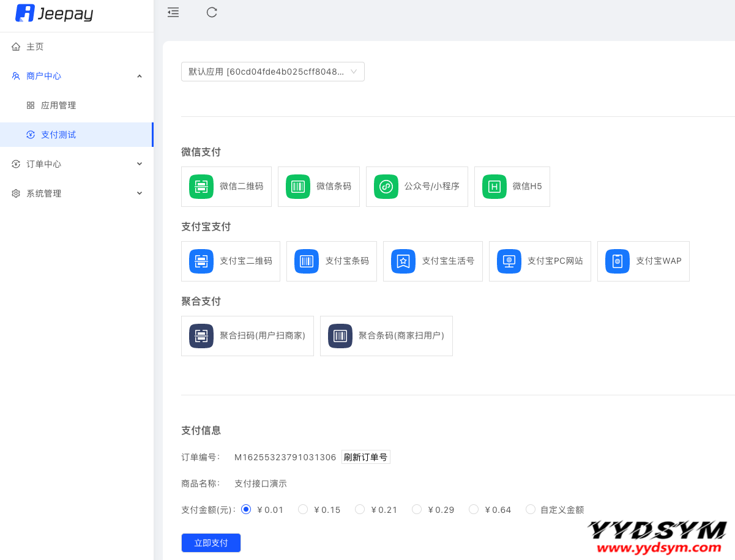Choose the 支付宝PC网站 monitor icon
This screenshot has height=560, width=735.
[509, 261]
